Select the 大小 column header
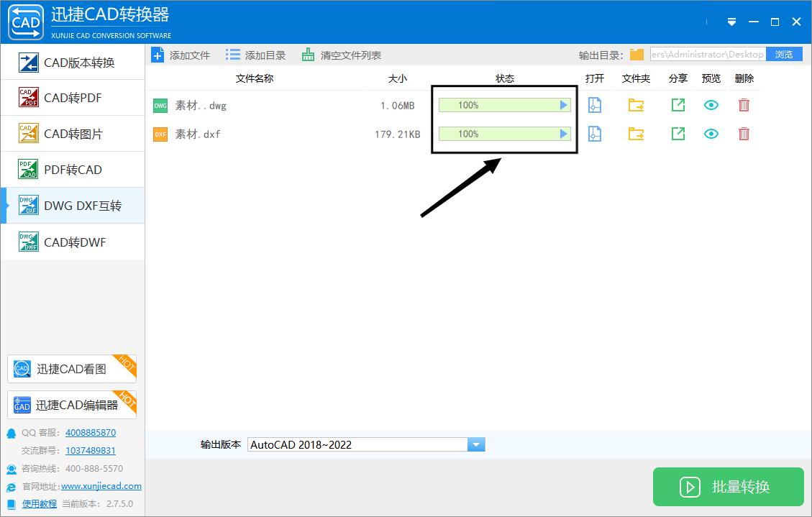812x517 pixels. [x=398, y=78]
